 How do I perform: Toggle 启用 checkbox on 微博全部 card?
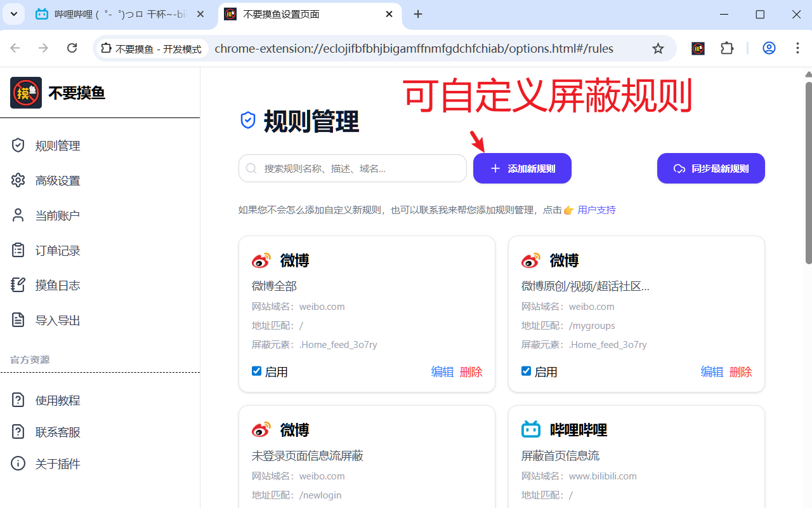[x=256, y=371]
